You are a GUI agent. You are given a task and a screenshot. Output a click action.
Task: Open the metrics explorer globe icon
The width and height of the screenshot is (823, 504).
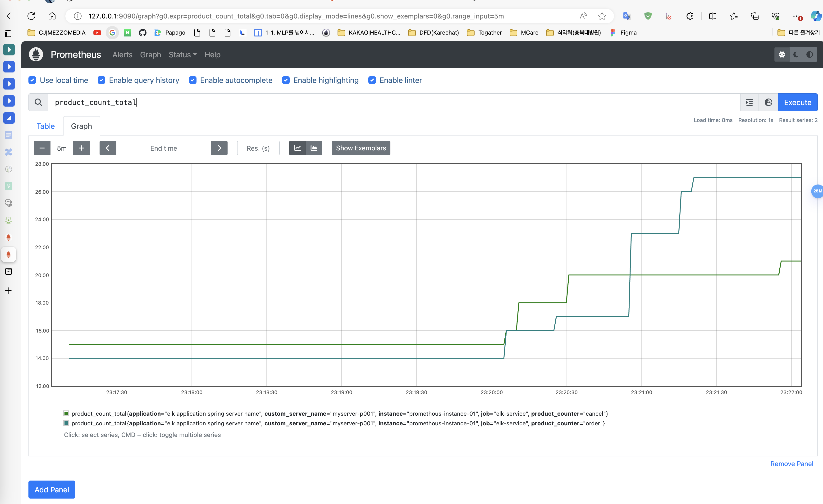[768, 103]
